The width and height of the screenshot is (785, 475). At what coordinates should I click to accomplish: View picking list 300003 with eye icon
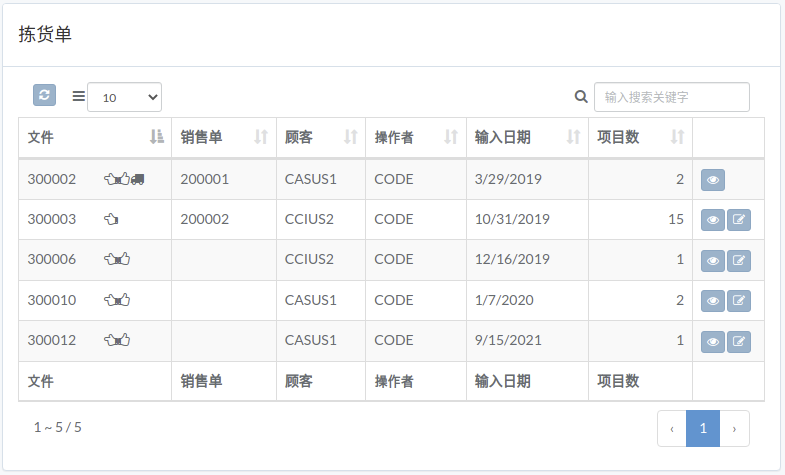pyautogui.click(x=713, y=220)
